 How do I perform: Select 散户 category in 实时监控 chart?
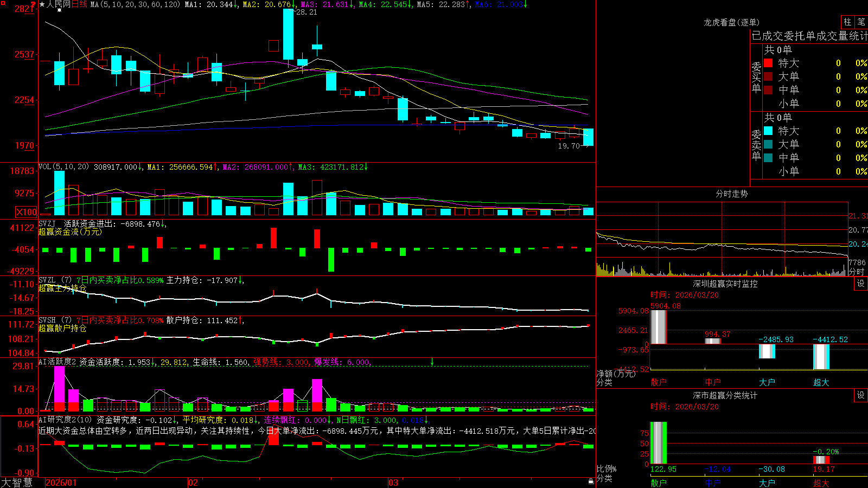tap(659, 382)
